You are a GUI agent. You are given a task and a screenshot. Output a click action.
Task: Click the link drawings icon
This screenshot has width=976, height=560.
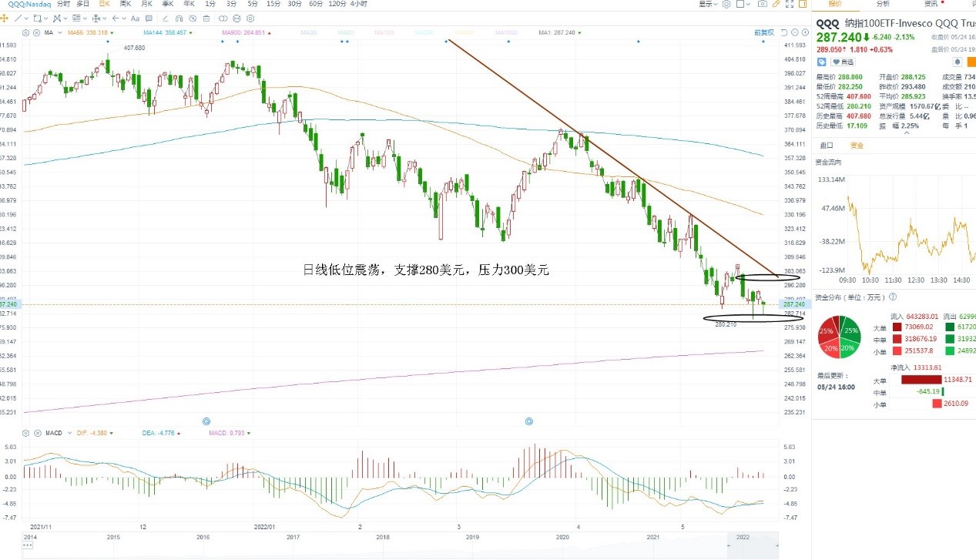223,18
